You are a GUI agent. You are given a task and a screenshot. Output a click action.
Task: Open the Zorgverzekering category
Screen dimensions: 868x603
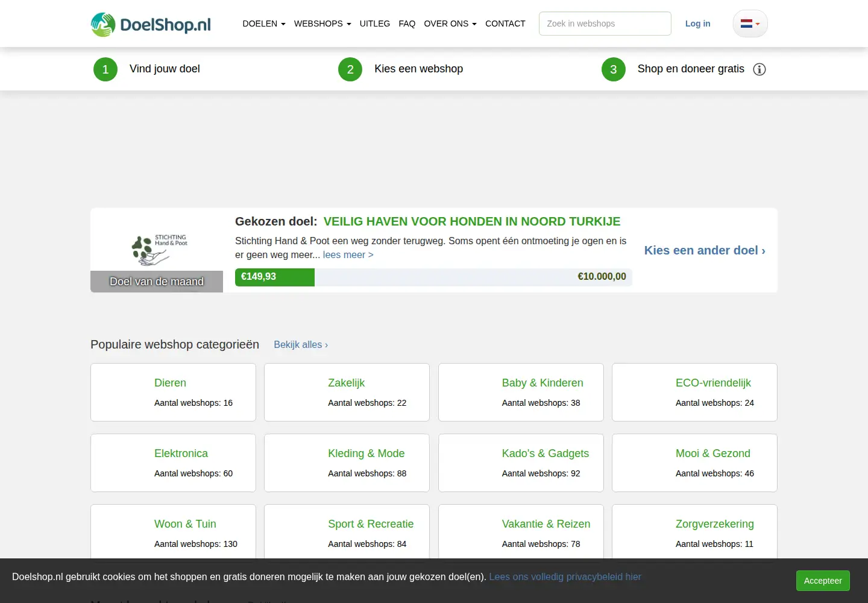tap(694, 531)
